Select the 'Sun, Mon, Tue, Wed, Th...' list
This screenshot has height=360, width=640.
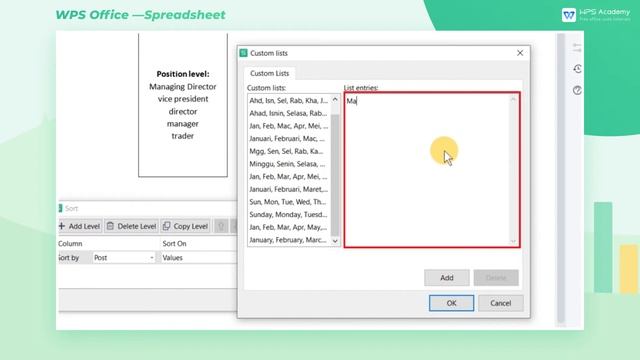[x=289, y=202]
